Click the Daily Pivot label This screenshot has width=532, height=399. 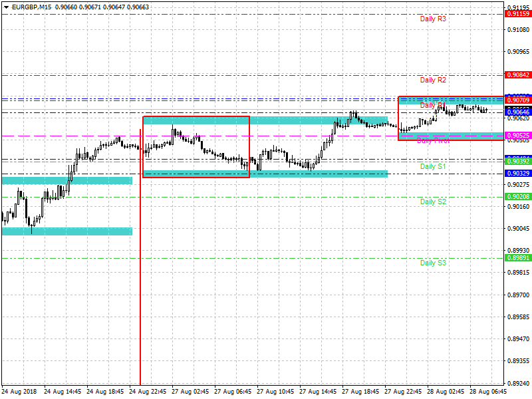coord(433,140)
